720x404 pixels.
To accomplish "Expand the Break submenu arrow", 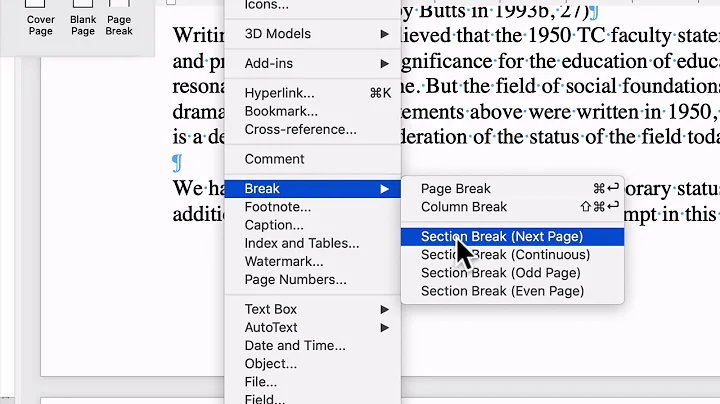I will coord(384,189).
